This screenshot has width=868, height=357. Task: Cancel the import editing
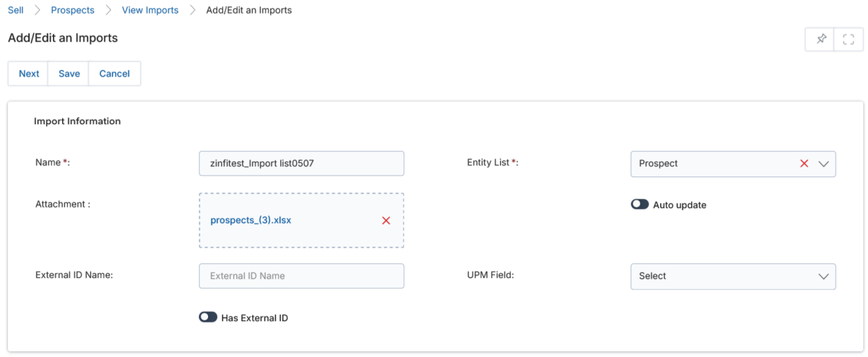(114, 73)
